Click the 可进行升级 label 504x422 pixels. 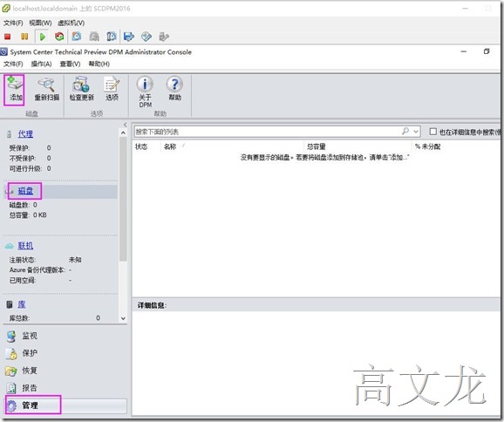point(25,168)
